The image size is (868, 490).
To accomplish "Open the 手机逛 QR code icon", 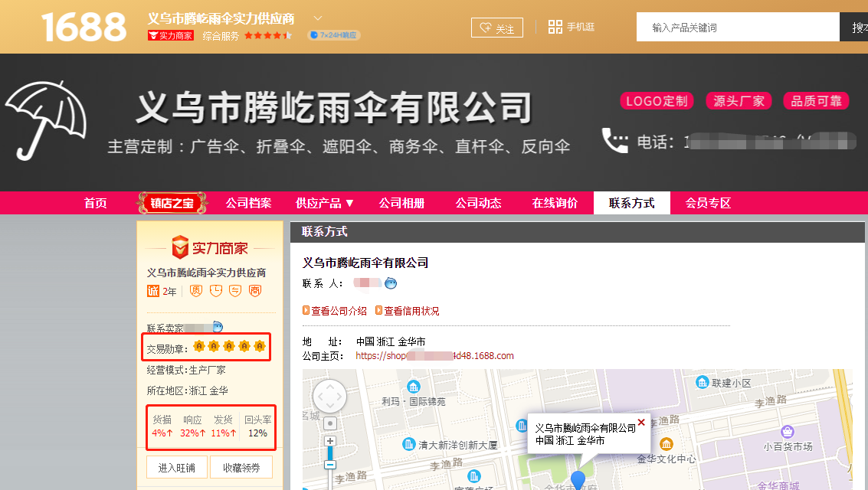I will pos(555,27).
